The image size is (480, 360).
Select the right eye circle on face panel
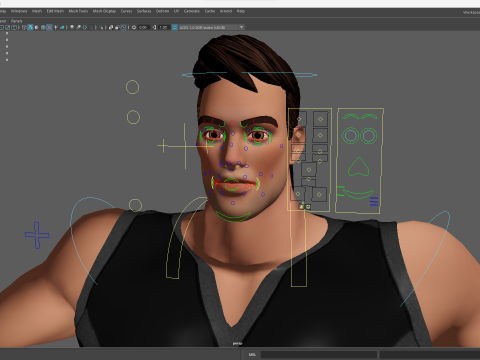369,136
